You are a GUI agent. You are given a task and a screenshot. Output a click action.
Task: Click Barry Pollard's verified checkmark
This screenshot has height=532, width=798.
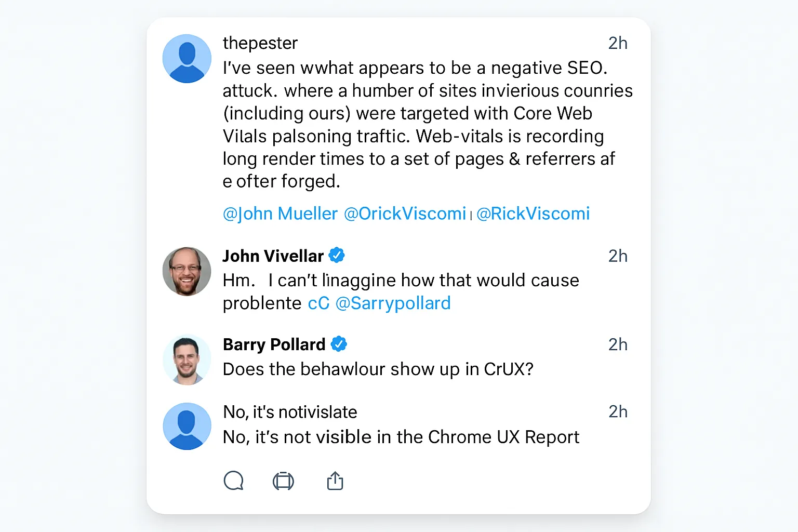pos(340,343)
